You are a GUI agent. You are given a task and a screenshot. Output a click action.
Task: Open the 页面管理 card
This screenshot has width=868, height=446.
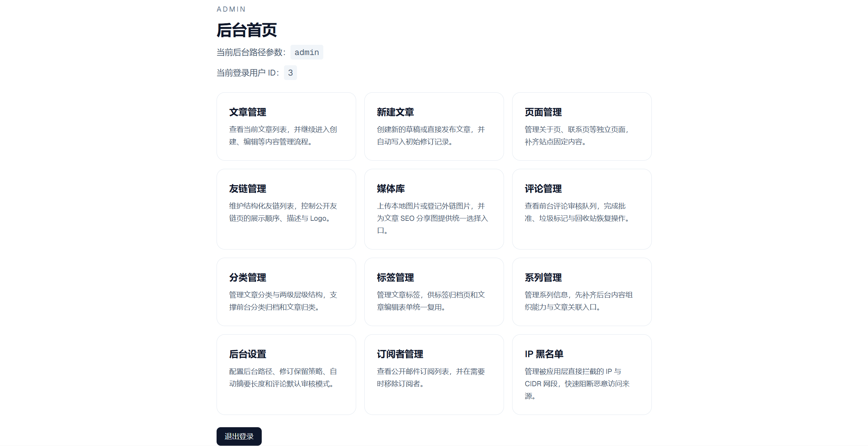(x=582, y=126)
